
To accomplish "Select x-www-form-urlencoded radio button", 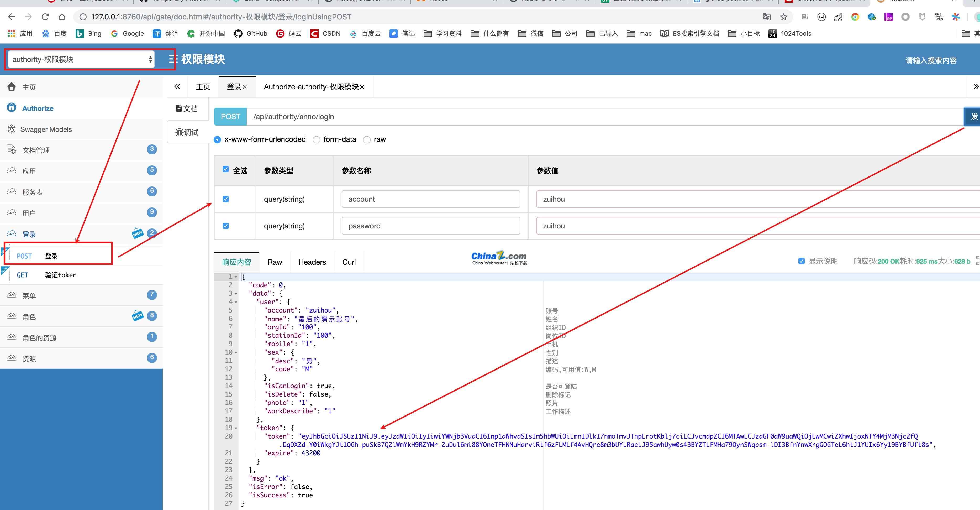I will [x=218, y=139].
